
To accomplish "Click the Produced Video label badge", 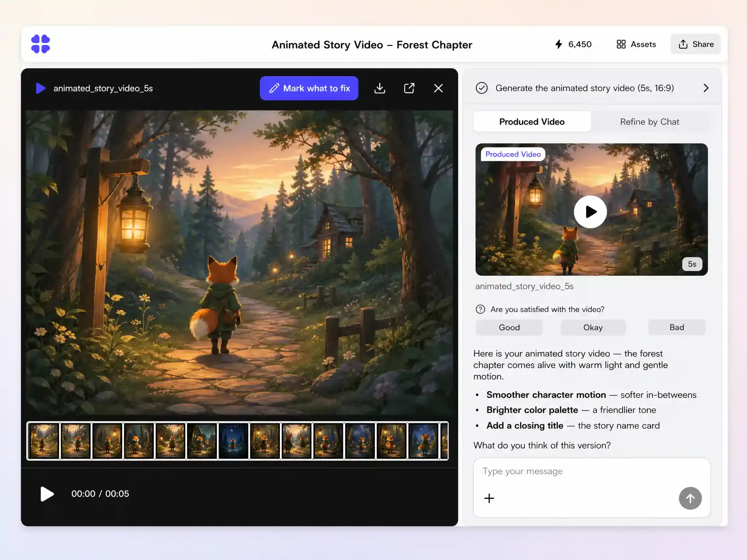I will 513,154.
